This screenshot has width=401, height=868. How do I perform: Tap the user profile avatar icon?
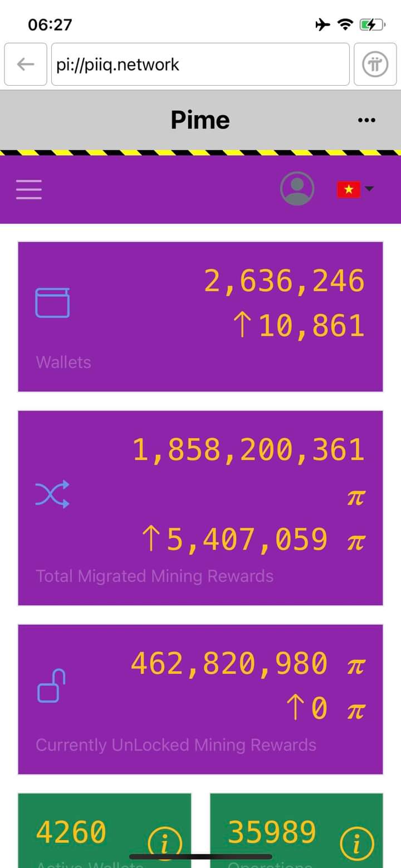297,189
